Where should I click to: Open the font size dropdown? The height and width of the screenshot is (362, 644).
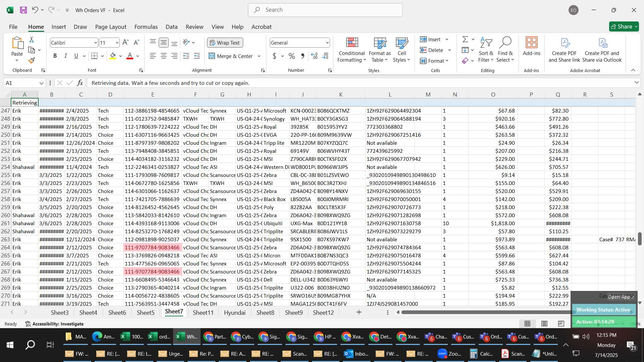point(117,43)
